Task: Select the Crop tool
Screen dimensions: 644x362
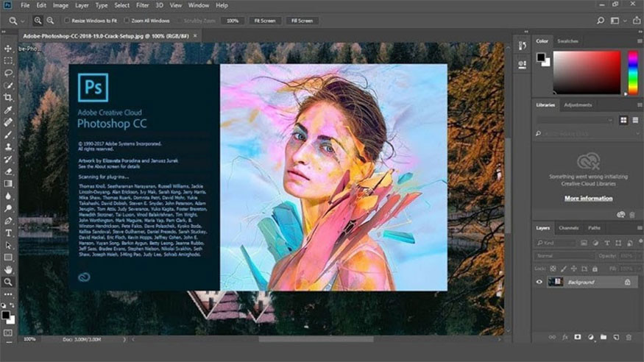Action: pyautogui.click(x=8, y=98)
